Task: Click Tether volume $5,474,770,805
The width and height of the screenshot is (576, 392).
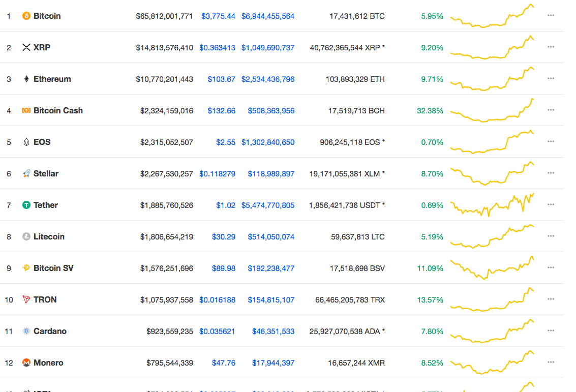Action: point(268,205)
